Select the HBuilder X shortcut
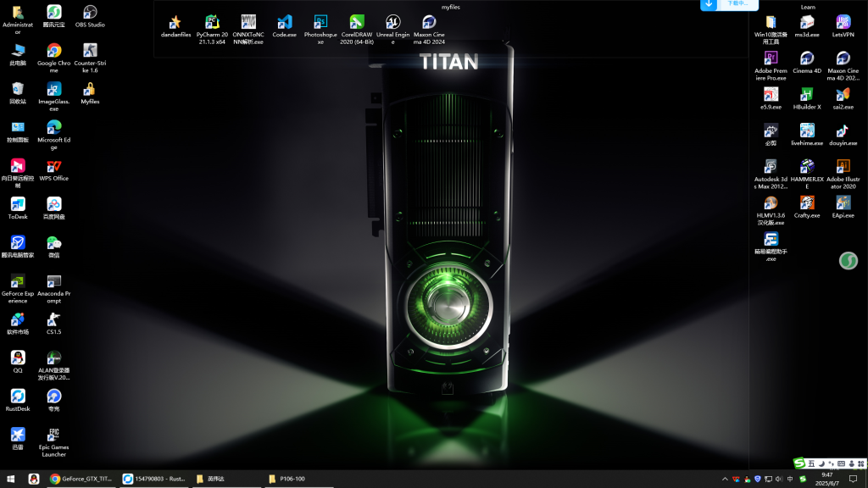The image size is (868, 488). pyautogui.click(x=807, y=98)
